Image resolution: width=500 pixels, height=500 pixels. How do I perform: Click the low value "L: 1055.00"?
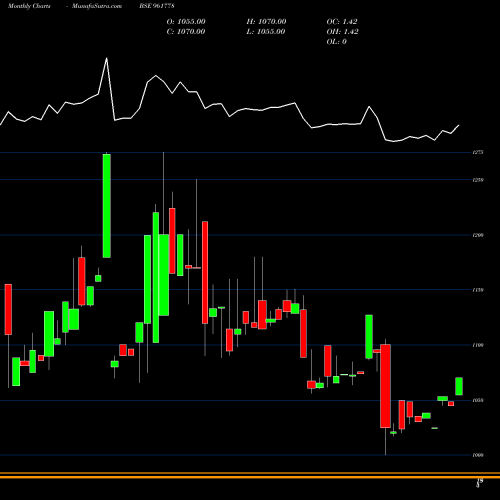click(x=266, y=32)
